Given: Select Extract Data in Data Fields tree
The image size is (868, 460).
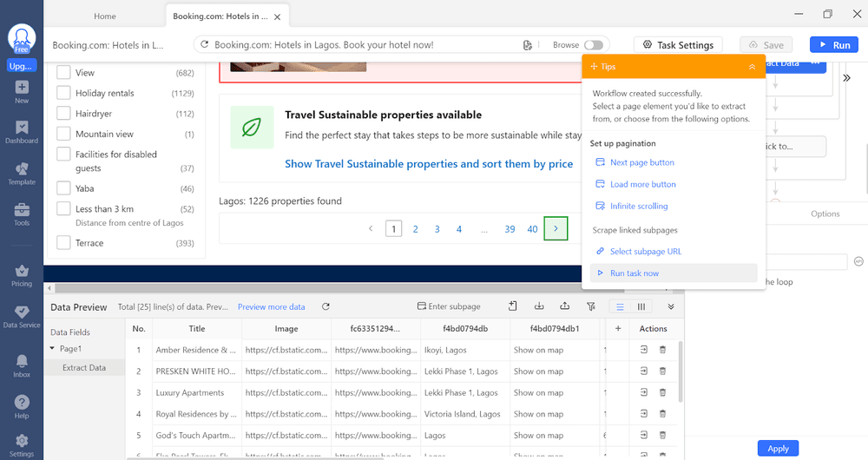Looking at the screenshot, I should point(84,367).
